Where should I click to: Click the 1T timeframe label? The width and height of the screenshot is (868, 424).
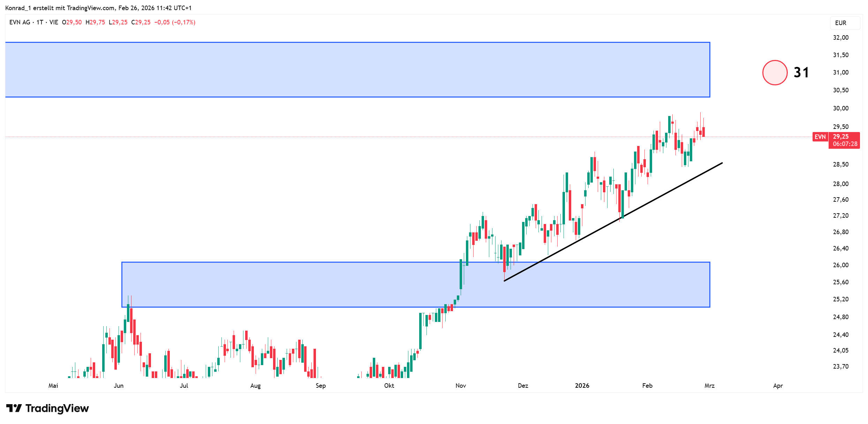pyautogui.click(x=40, y=22)
